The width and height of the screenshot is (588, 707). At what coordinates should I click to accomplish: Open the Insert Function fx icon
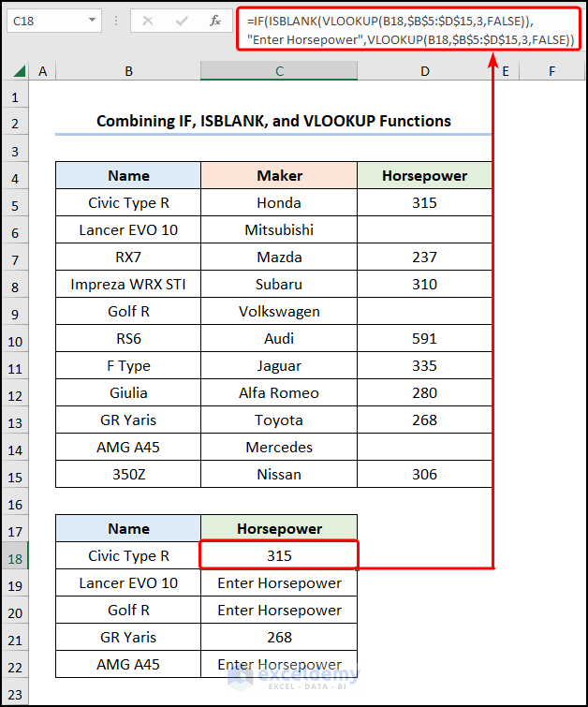(x=215, y=21)
